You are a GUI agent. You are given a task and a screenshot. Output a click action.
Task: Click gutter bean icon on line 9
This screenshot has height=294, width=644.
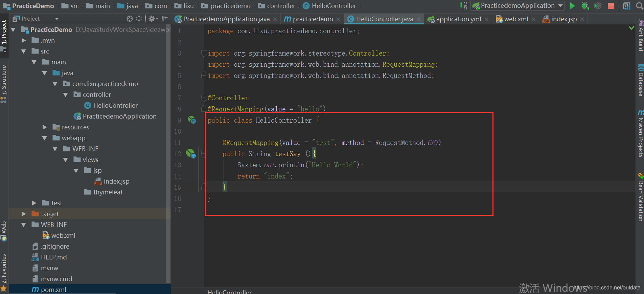pos(192,120)
